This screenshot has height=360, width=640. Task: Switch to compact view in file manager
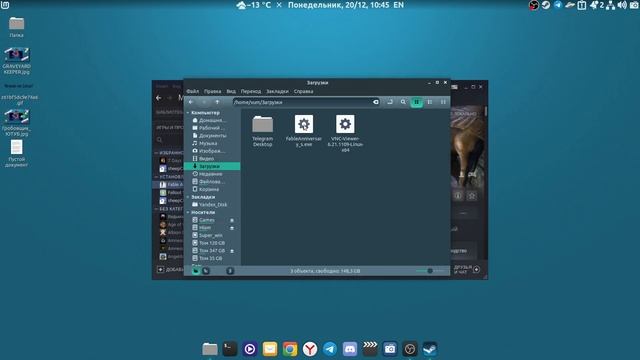coord(443,102)
